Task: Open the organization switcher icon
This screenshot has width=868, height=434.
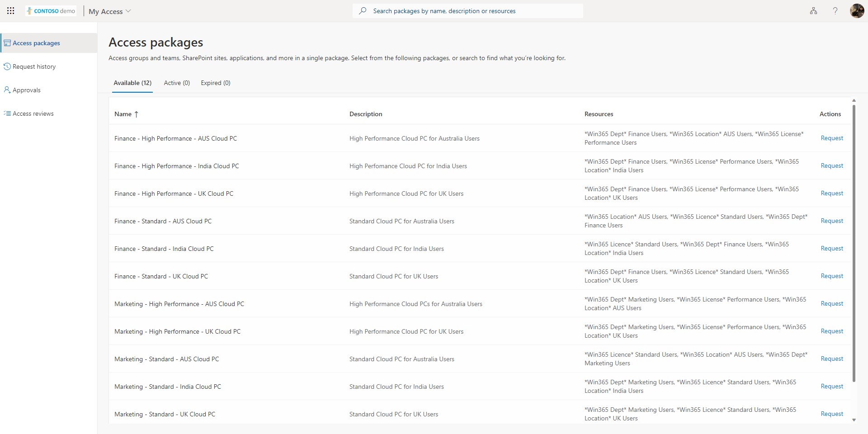Action: [813, 11]
